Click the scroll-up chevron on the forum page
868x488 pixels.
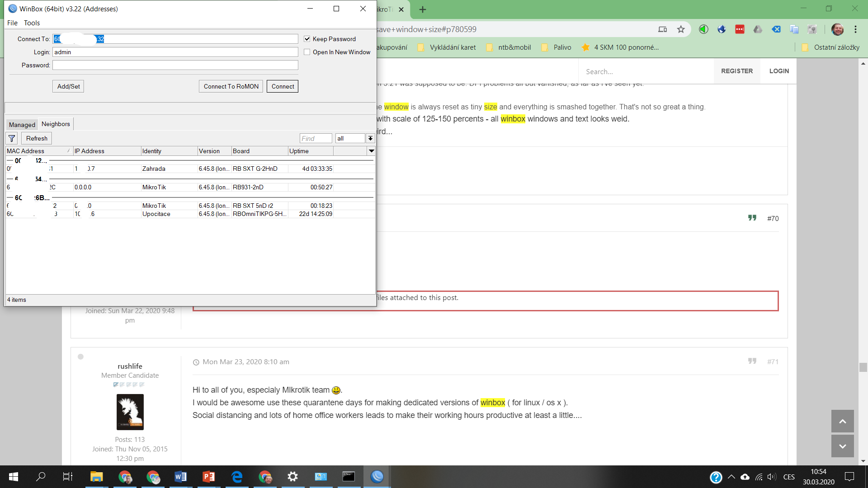point(842,421)
